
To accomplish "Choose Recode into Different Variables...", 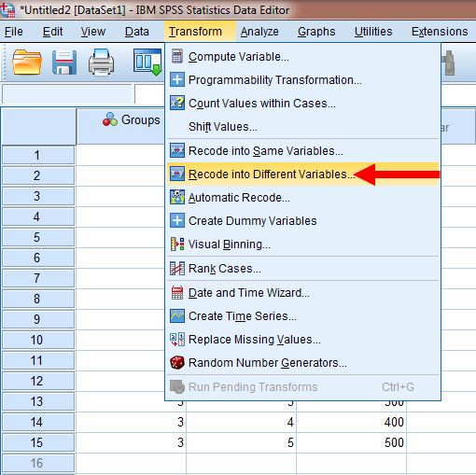I will [302, 174].
